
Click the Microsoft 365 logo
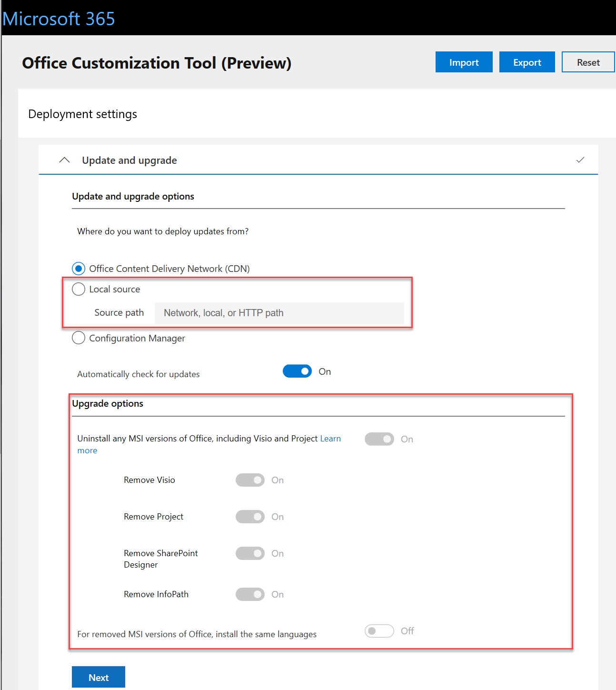tap(59, 18)
